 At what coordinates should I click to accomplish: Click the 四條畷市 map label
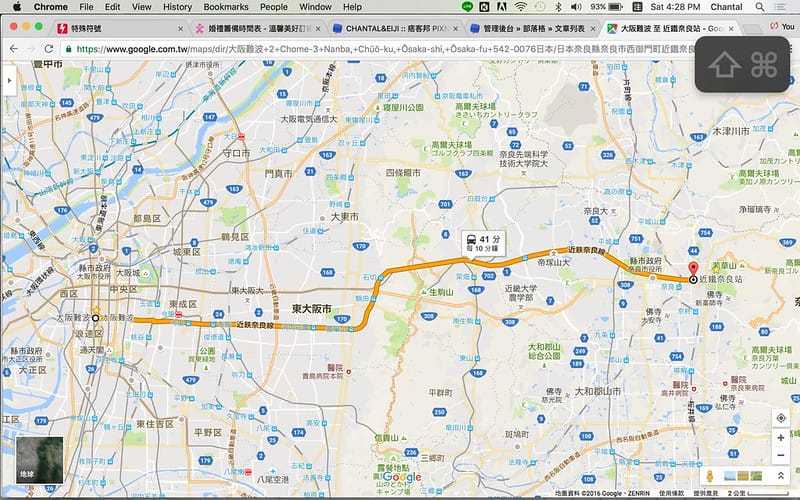pyautogui.click(x=403, y=173)
